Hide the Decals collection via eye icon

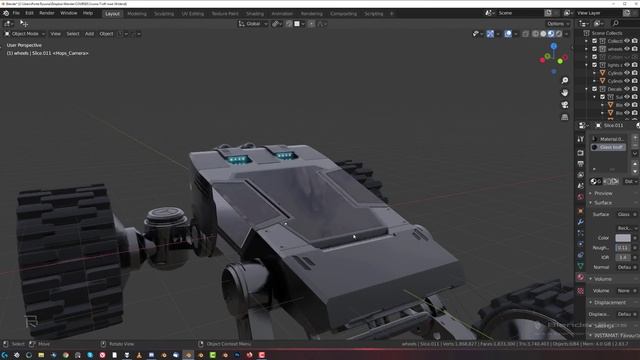pos(627,89)
